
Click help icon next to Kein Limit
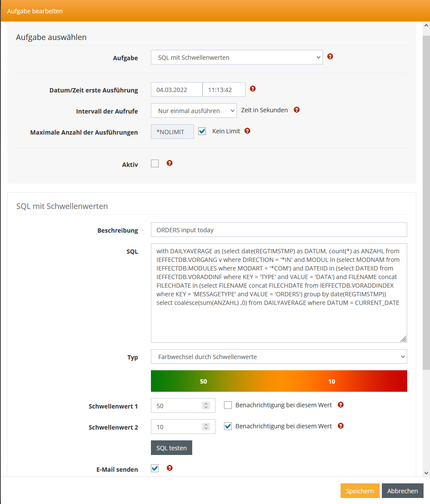247,131
